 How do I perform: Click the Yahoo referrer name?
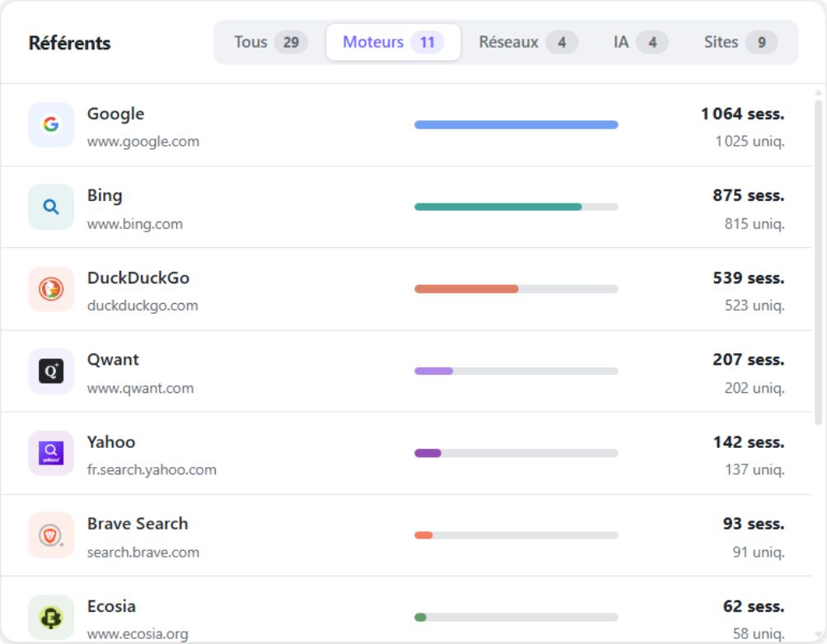(x=111, y=442)
